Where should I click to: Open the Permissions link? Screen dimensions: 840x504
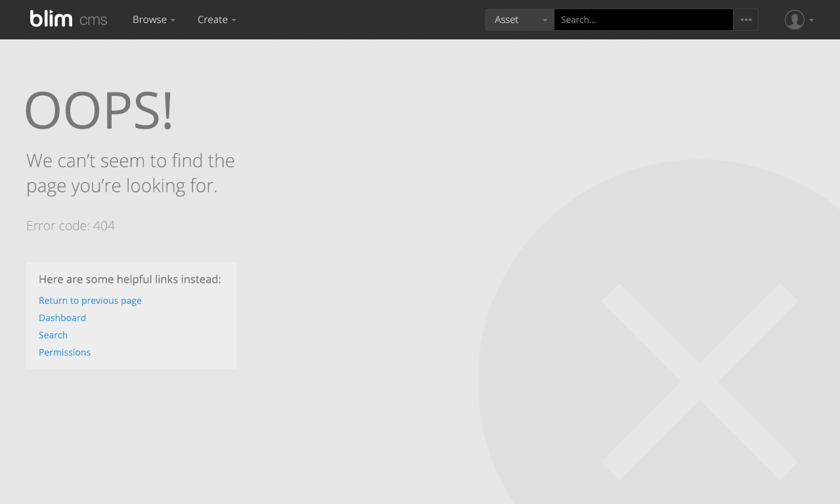64,352
